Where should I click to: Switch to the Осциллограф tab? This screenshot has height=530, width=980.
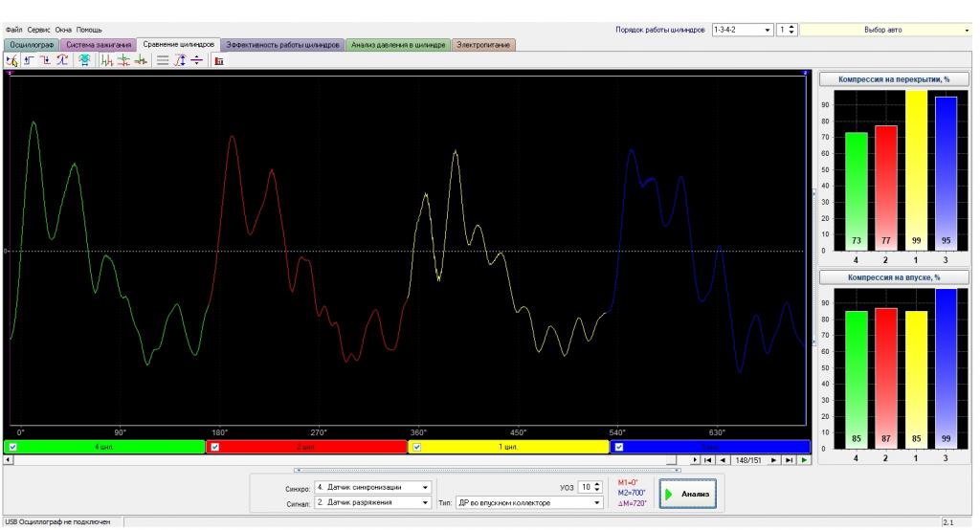tap(32, 45)
